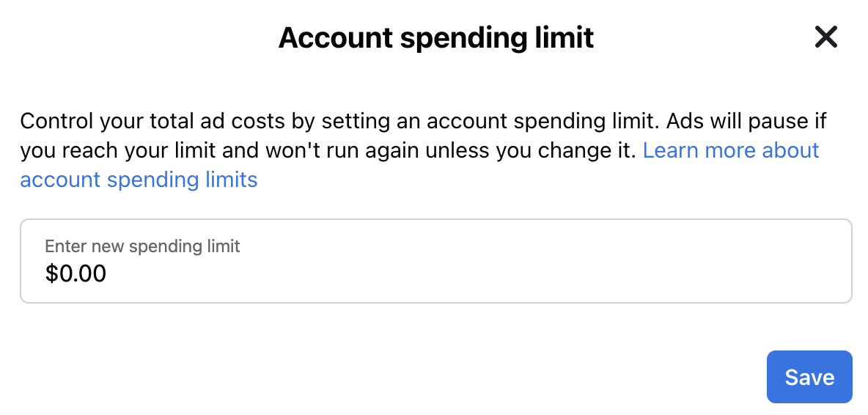This screenshot has height=415, width=868.
Task: Place cursor after $0.00 in the field
Action: click(108, 274)
